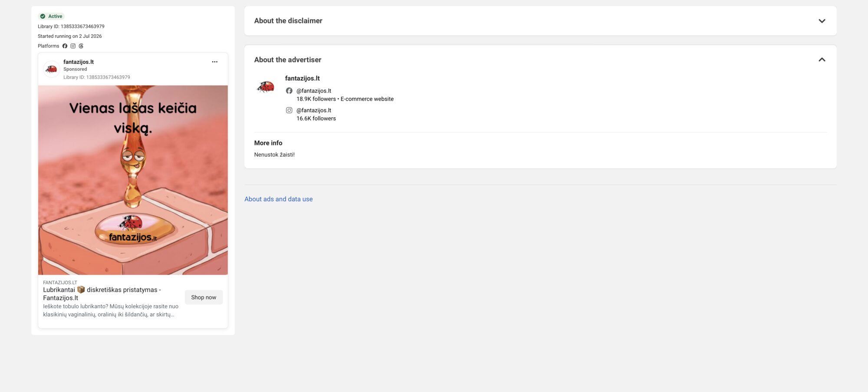The image size is (868, 392).
Task: Click the Facebook icon beside @fantazijos.lt
Action: pos(289,91)
